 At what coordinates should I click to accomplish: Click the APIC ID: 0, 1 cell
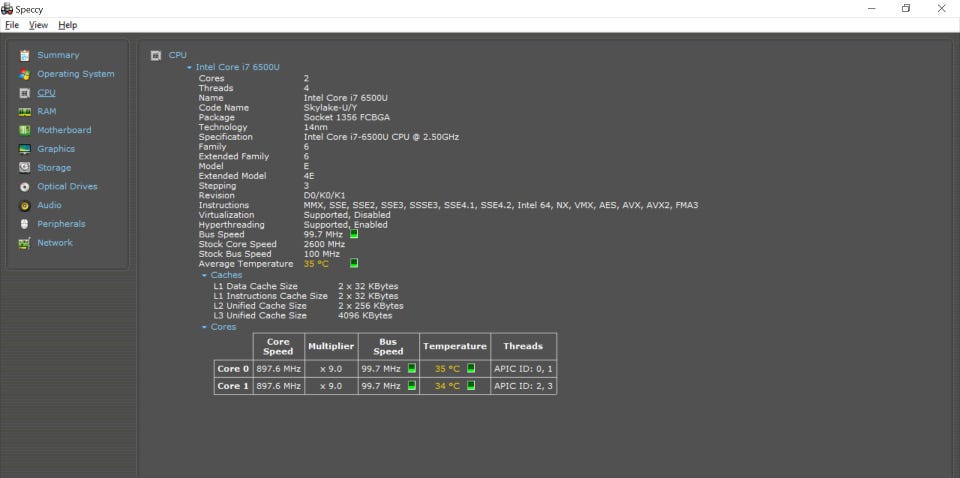[523, 369]
